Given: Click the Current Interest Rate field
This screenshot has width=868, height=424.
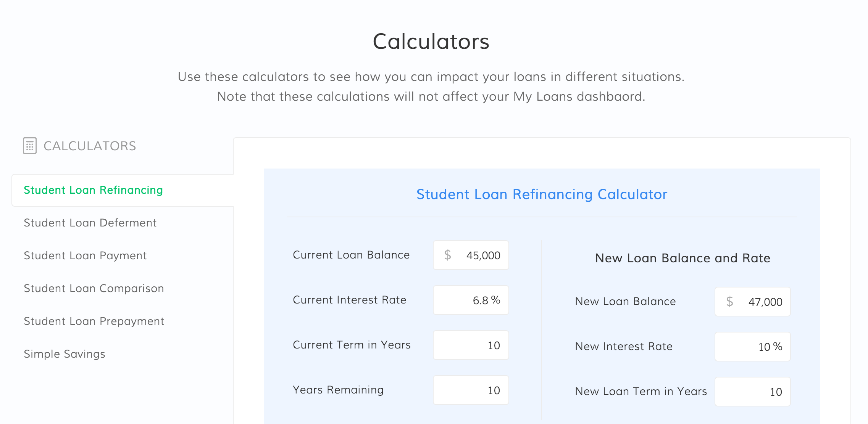Looking at the screenshot, I should tap(471, 300).
